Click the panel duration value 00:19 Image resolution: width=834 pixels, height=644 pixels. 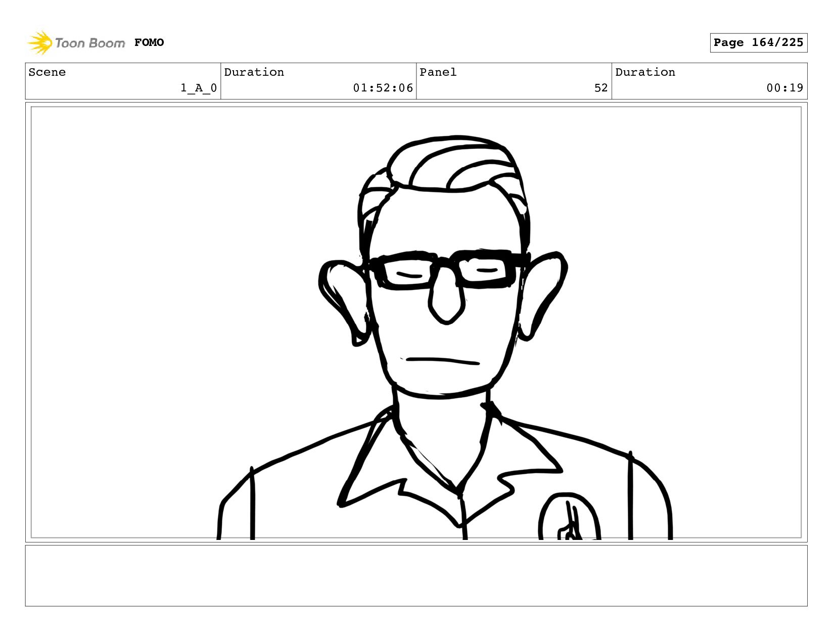(x=784, y=88)
